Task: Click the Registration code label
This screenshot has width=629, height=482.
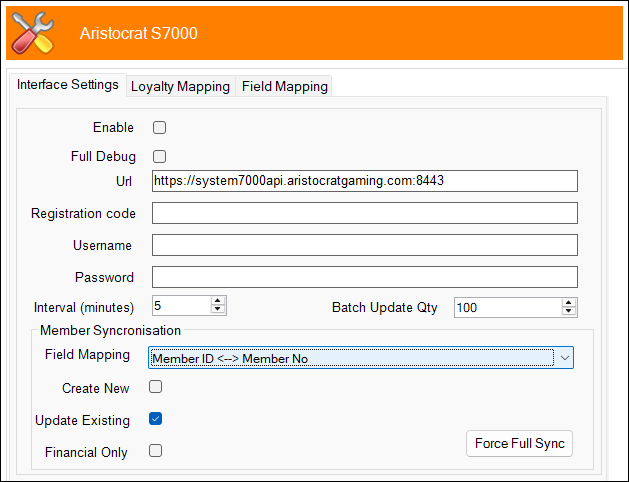Action: (x=83, y=213)
